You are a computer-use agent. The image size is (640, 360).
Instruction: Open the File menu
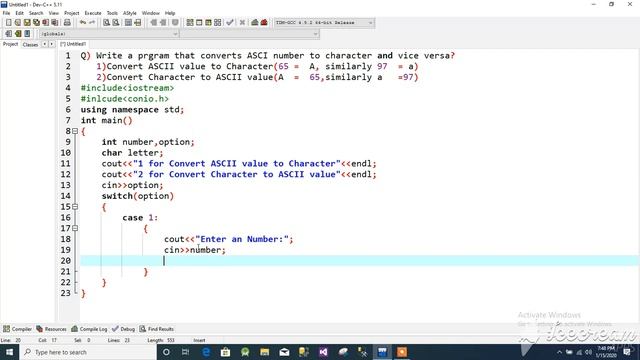pyautogui.click(x=7, y=13)
